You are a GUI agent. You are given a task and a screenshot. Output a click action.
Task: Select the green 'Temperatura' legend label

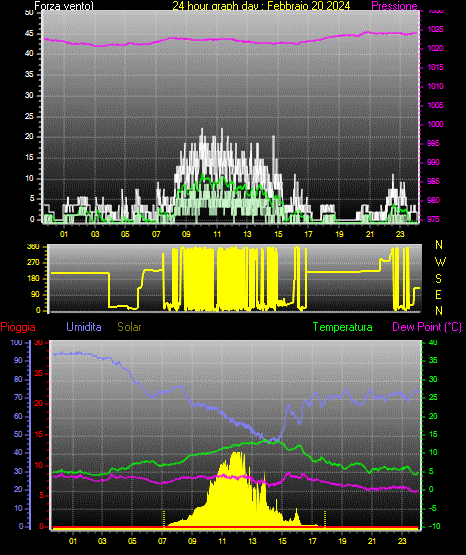[343, 327]
